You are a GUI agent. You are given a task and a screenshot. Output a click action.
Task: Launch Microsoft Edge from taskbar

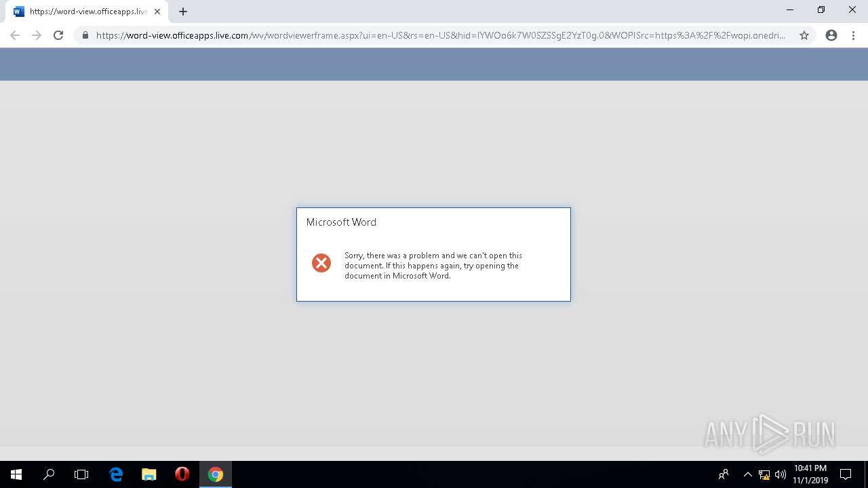116,474
